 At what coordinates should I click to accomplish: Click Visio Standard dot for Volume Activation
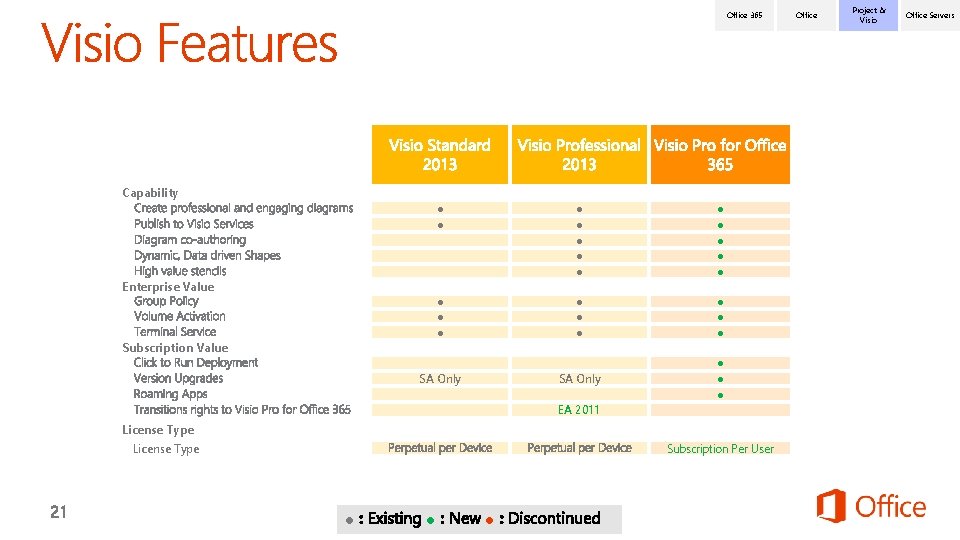coord(440,318)
